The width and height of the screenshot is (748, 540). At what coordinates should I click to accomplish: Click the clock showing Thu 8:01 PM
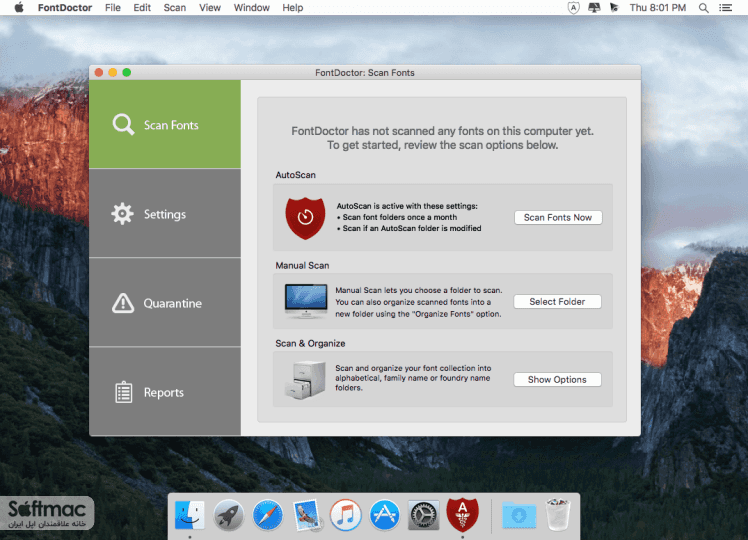click(x=658, y=8)
